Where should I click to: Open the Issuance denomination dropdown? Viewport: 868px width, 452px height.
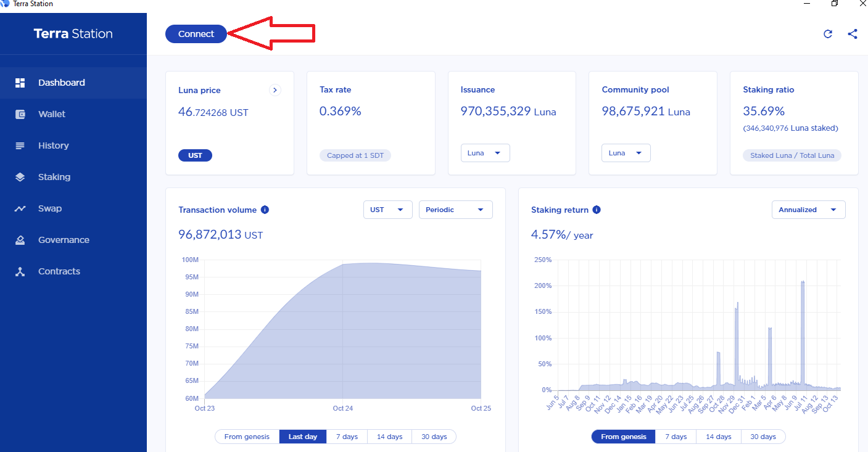[485, 153]
